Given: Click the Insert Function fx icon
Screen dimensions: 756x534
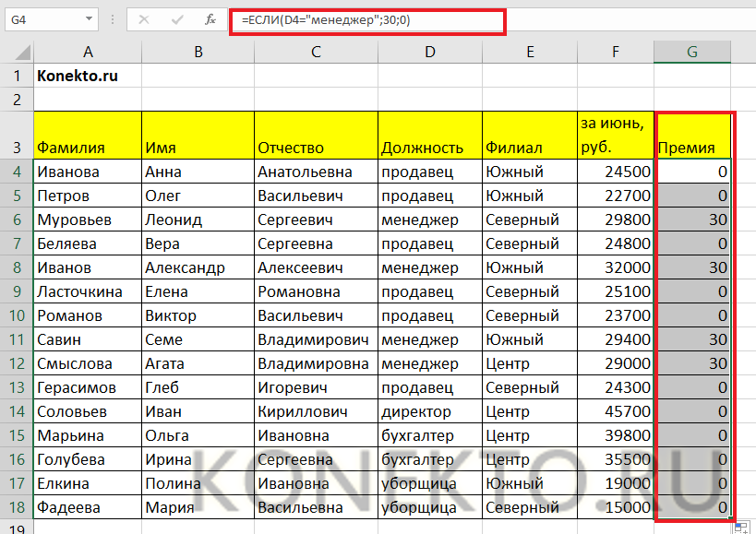Looking at the screenshot, I should pos(210,18).
